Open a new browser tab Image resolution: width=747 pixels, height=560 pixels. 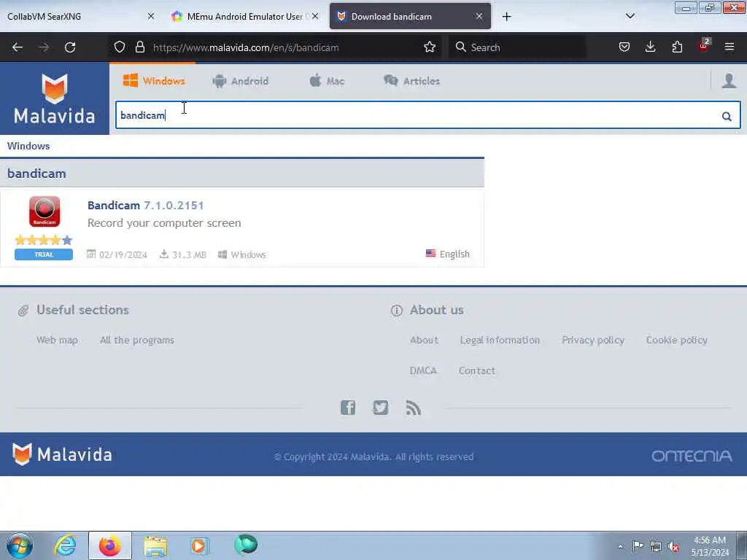pyautogui.click(x=506, y=17)
